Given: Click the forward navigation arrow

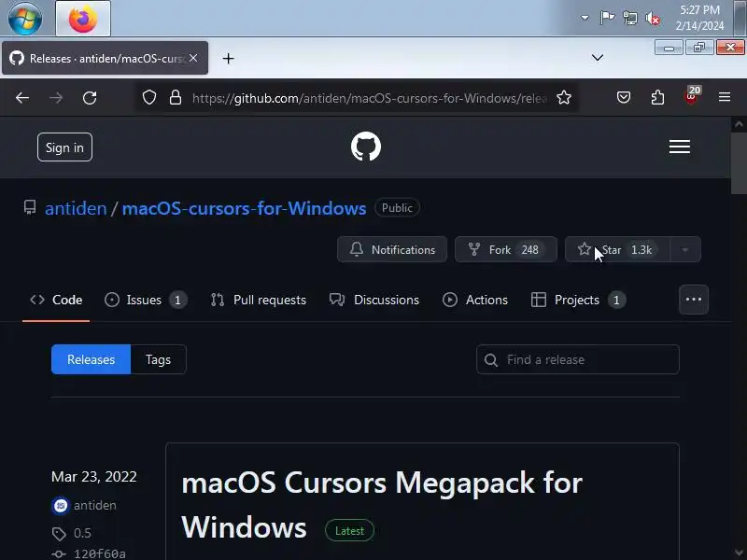Looking at the screenshot, I should [x=56, y=98].
